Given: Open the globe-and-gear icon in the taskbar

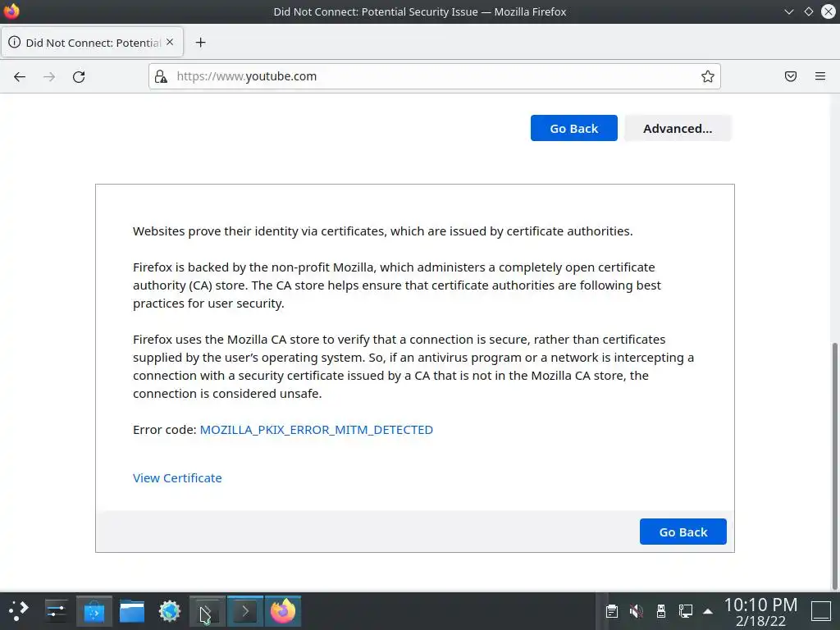Looking at the screenshot, I should 170,610.
